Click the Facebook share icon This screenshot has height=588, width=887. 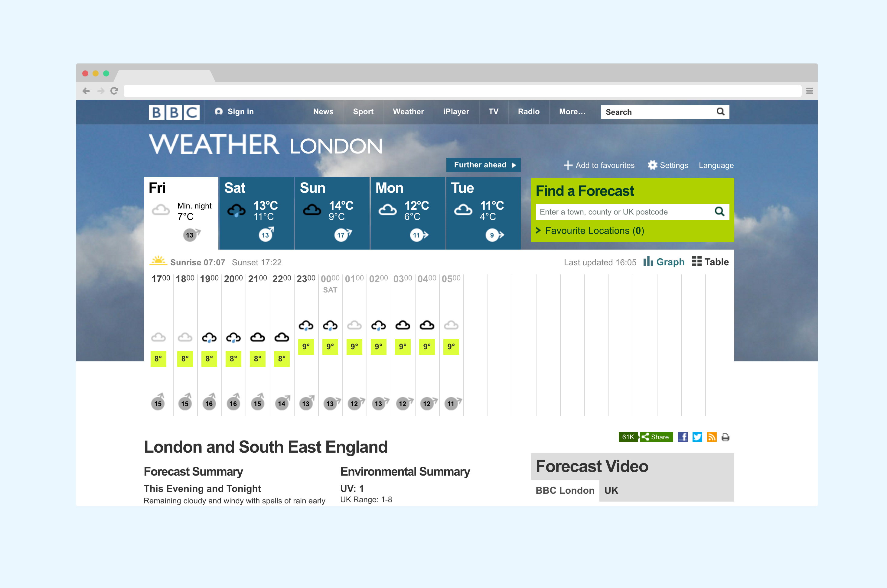pos(683,437)
